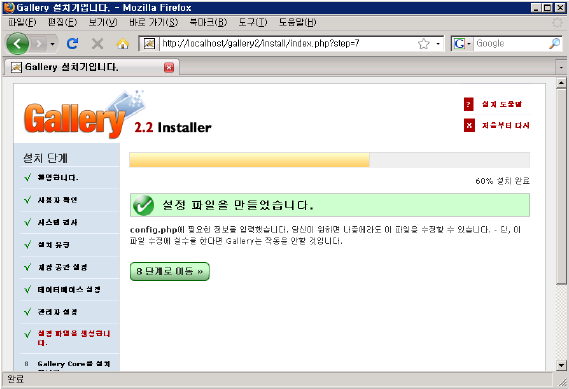Click the 8 단계로 이동 » button

169,271
